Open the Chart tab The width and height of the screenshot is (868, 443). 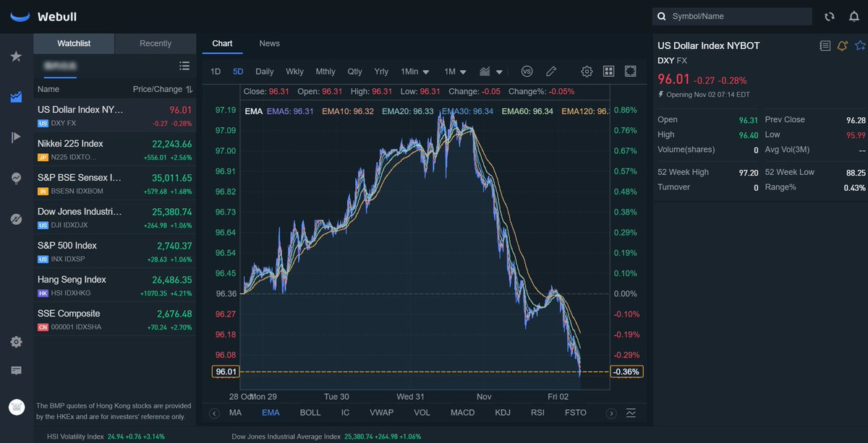(222, 43)
